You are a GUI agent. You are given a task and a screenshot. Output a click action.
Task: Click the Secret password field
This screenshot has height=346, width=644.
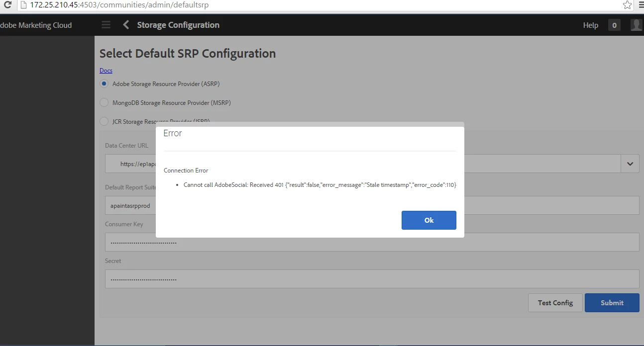coord(372,279)
